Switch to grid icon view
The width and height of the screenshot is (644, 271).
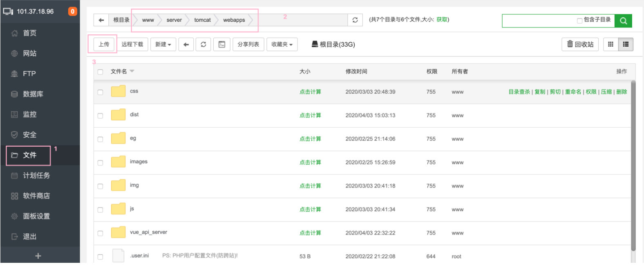(610, 44)
